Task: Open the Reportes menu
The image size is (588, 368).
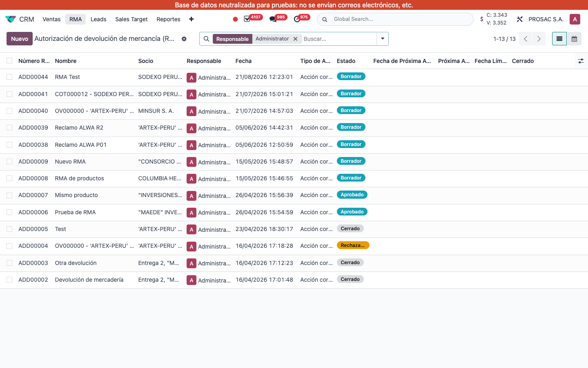Action: click(x=168, y=19)
